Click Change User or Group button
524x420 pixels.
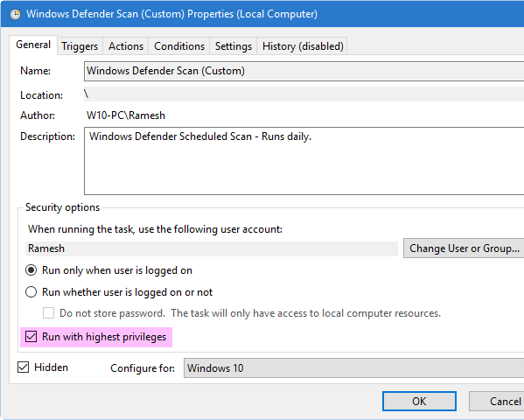pyautogui.click(x=464, y=248)
